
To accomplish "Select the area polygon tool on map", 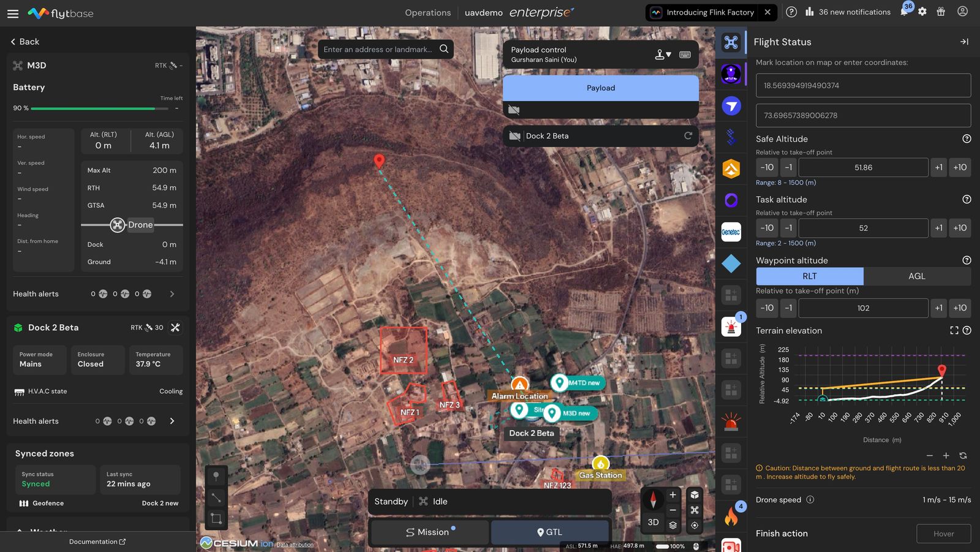I will pyautogui.click(x=216, y=519).
